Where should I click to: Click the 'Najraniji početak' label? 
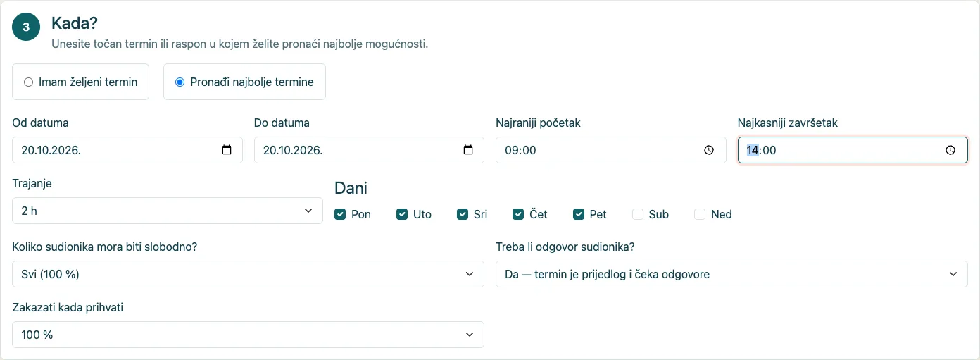click(538, 123)
